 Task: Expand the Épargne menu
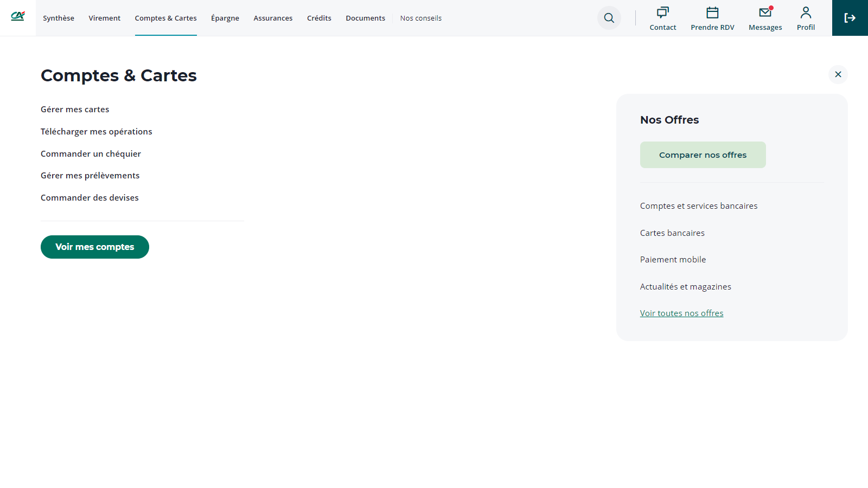coord(225,18)
